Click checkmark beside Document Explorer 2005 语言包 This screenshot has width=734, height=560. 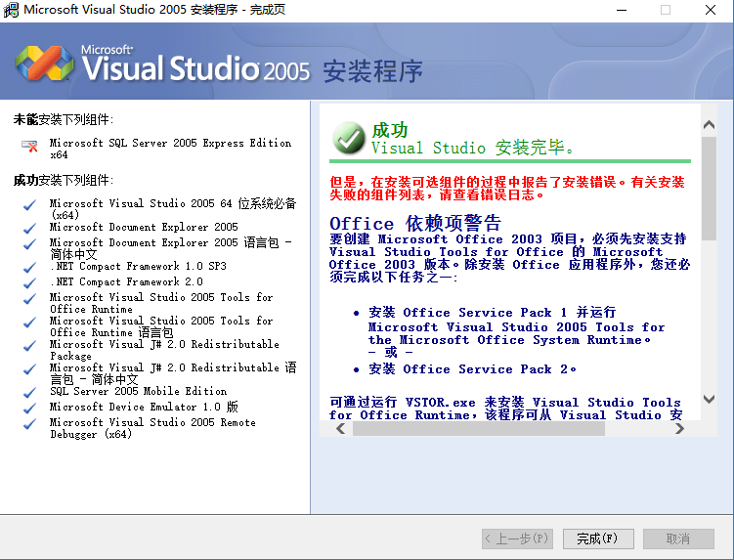(x=30, y=244)
